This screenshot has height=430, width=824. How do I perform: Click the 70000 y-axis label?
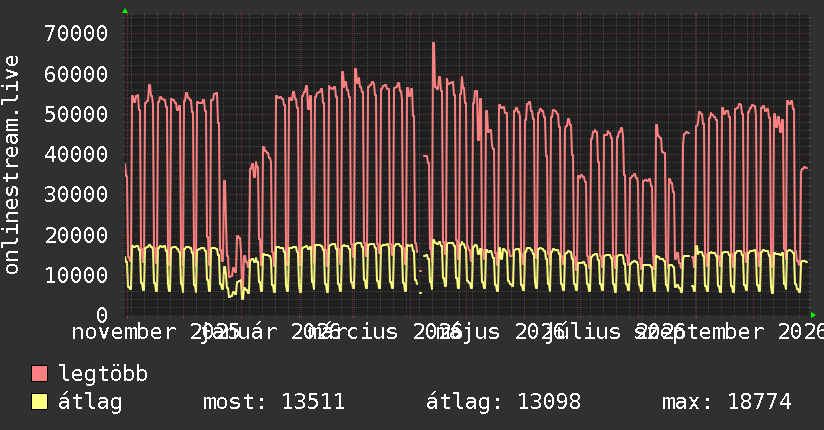[76, 33]
